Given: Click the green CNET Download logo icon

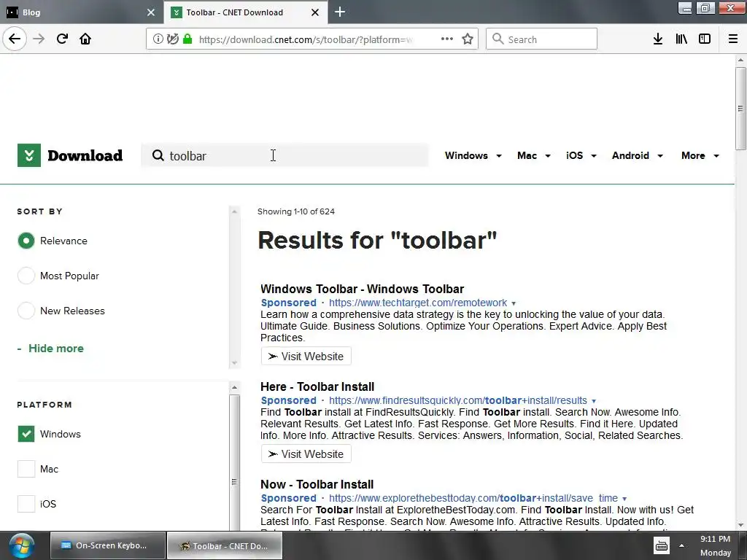Looking at the screenshot, I should click(x=29, y=155).
